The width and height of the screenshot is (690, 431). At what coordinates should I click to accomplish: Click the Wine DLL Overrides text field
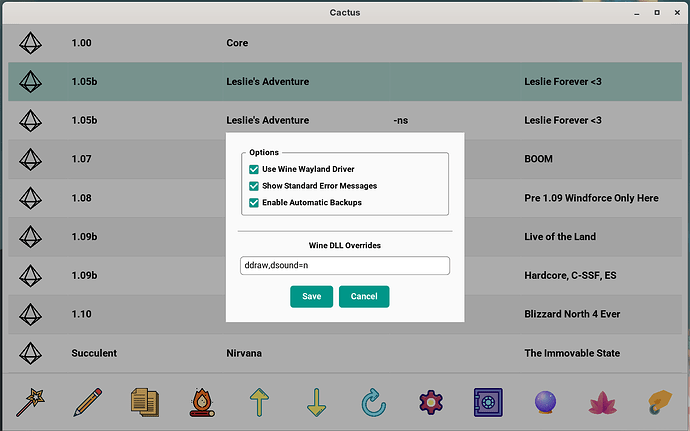[345, 265]
